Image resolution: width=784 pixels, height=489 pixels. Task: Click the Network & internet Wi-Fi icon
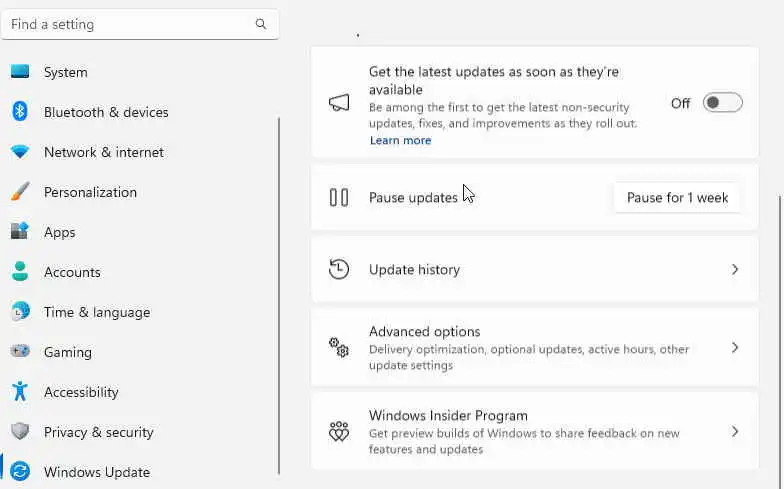coord(20,152)
